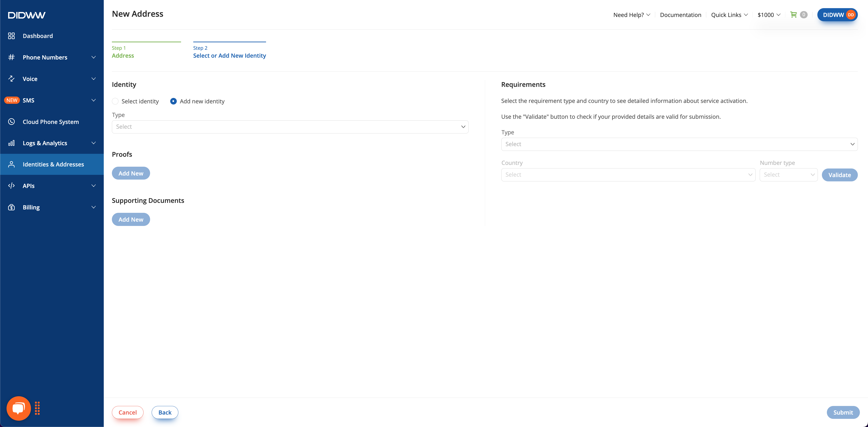Click the Cloud Phone System phone icon
This screenshot has width=868, height=427.
point(12,122)
